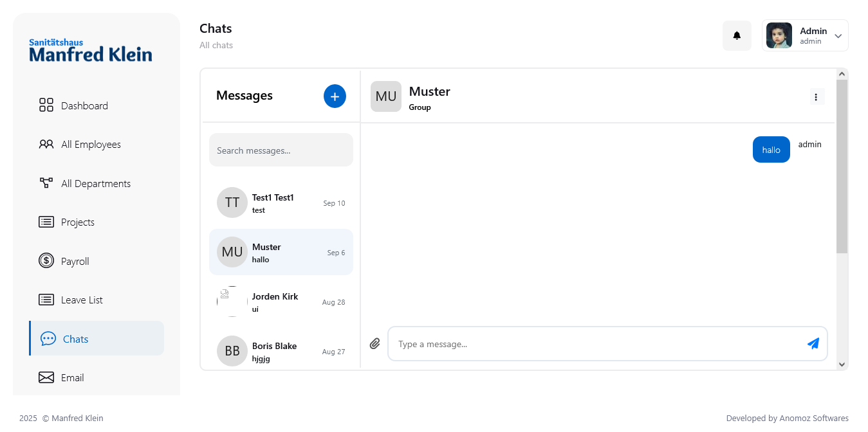Click the notification bell icon
Viewport: 868px width, 432px height.
(x=737, y=35)
